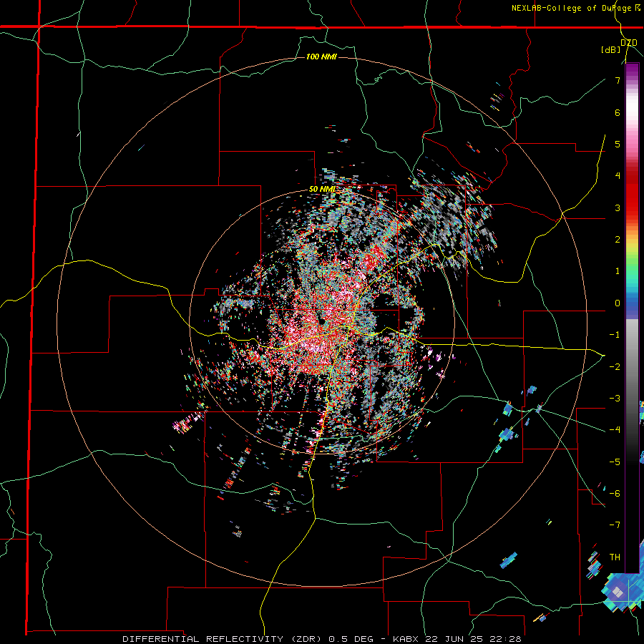This screenshot has height=644, width=644.
Task: Click the "1" value on the ZDR scale
Action: click(618, 271)
